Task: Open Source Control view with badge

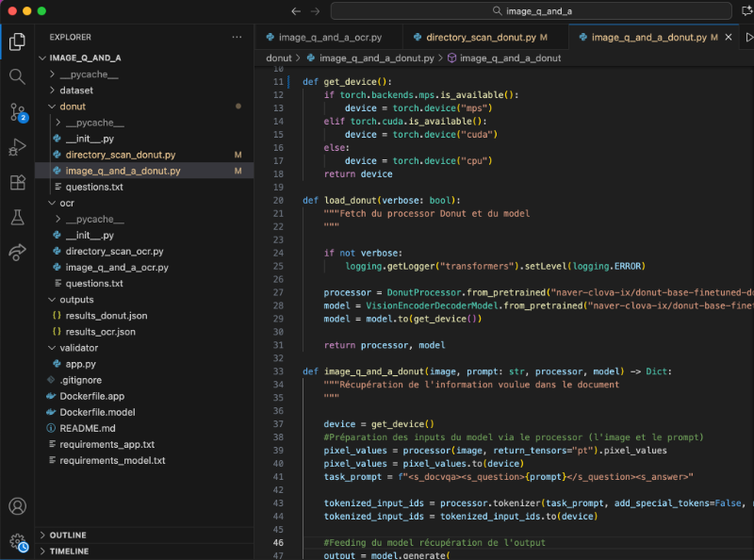Action: (17, 112)
